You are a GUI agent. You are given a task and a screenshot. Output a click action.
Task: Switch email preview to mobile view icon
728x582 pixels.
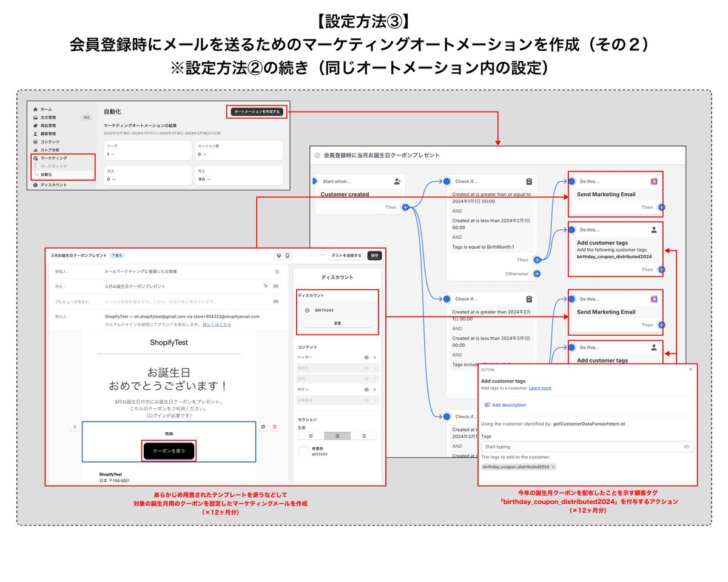point(287,255)
